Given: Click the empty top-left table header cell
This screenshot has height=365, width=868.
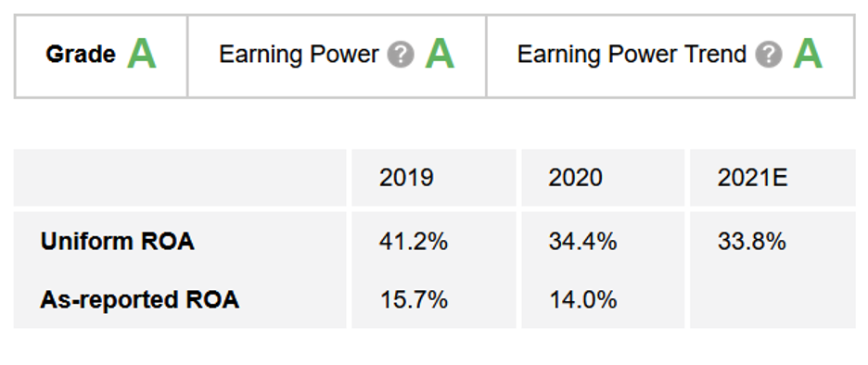Looking at the screenshot, I should [x=180, y=178].
